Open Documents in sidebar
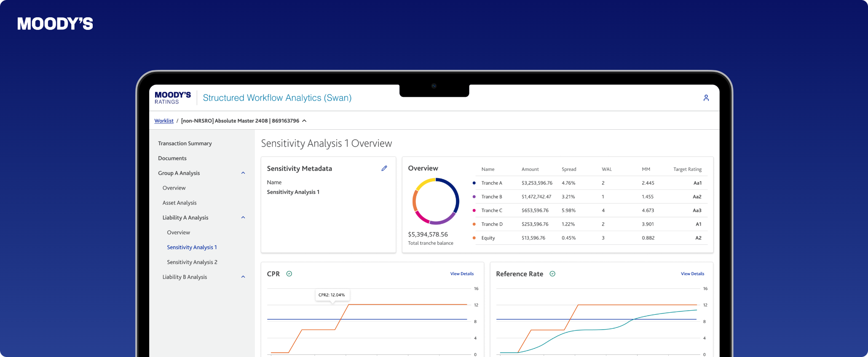 [172, 158]
